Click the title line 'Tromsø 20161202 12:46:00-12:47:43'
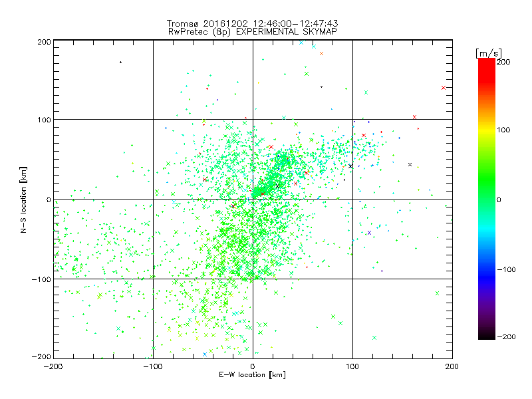This screenshot has width=532, height=399. click(x=252, y=23)
